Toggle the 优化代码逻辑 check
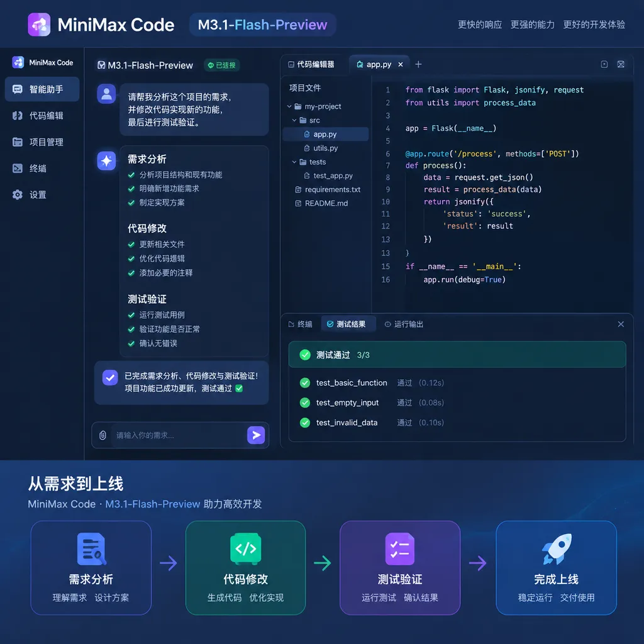 (131, 258)
